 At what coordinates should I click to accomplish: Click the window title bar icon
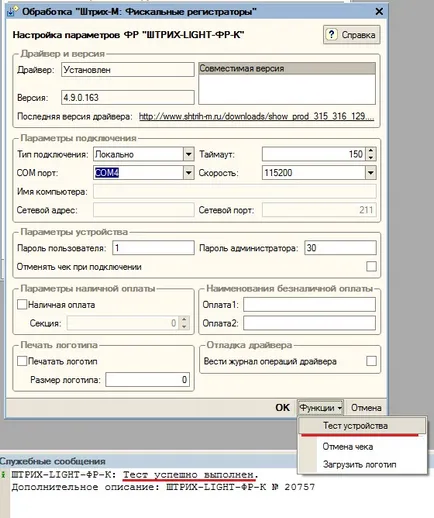click(12, 11)
